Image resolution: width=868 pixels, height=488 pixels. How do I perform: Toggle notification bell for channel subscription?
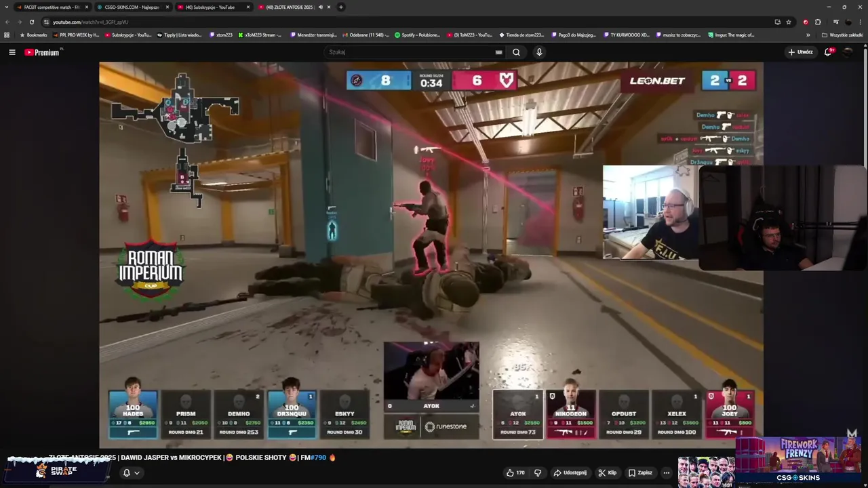[x=126, y=472]
